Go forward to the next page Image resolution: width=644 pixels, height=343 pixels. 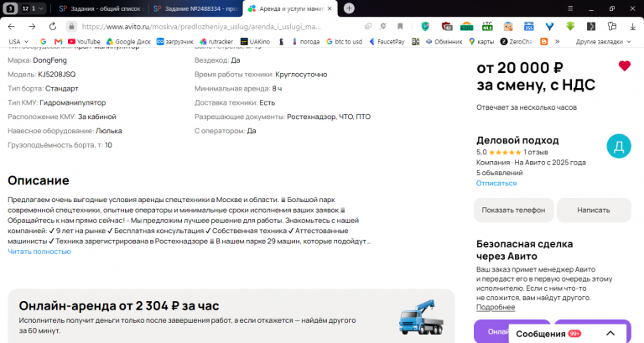(x=32, y=26)
